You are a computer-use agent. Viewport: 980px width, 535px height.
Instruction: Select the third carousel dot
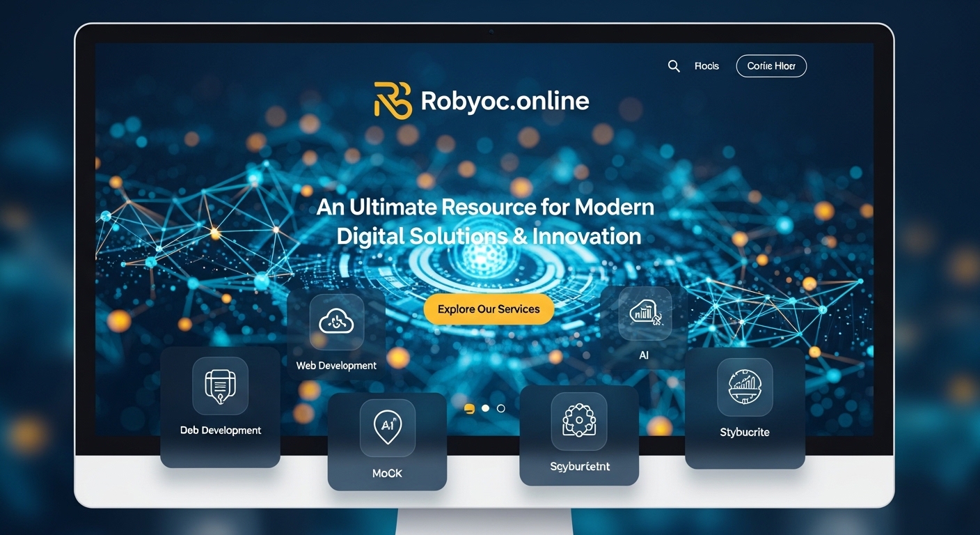coord(501,408)
